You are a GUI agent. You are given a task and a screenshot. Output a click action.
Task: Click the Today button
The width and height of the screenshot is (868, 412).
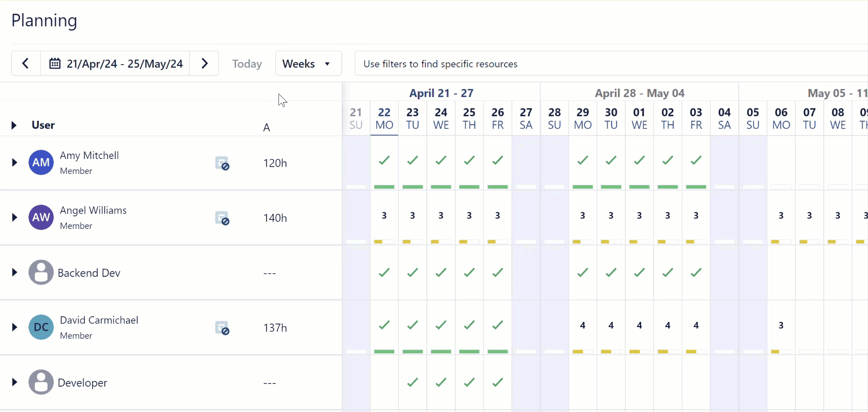click(x=246, y=63)
